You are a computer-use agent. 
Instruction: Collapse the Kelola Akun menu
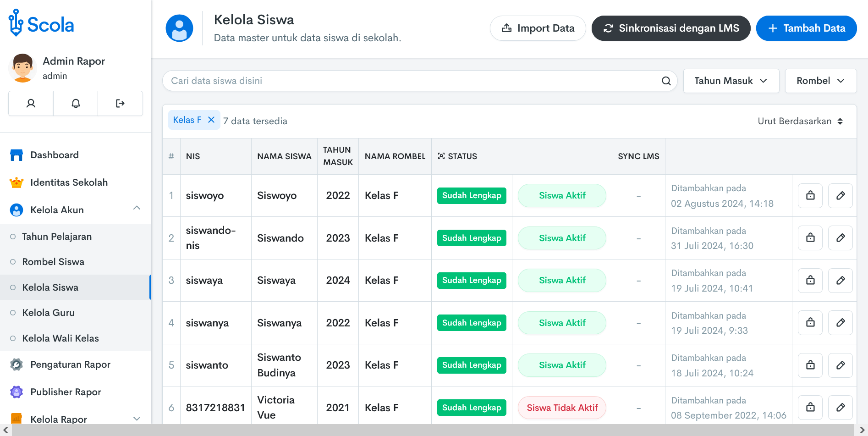pos(137,209)
